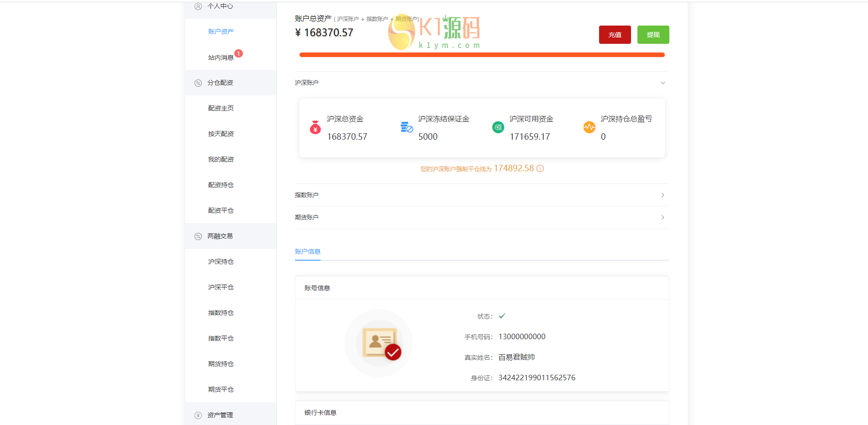868x425 pixels.
Task: Click the total asset amount ¥ 168370.57
Action: pyautogui.click(x=324, y=32)
